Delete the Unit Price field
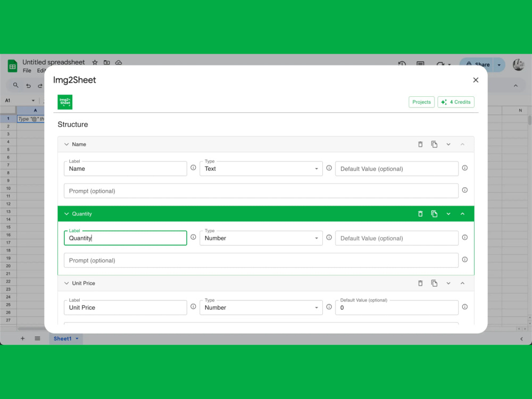 tap(420, 284)
